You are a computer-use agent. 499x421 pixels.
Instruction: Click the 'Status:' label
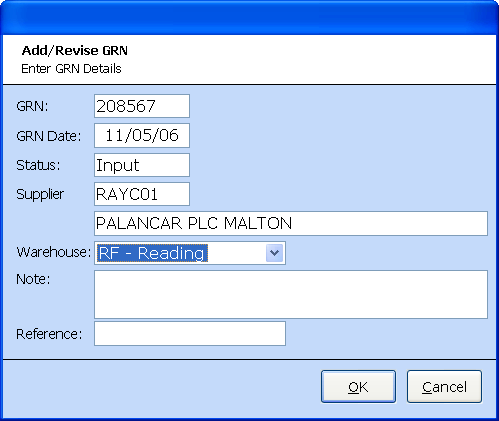pos(38,165)
